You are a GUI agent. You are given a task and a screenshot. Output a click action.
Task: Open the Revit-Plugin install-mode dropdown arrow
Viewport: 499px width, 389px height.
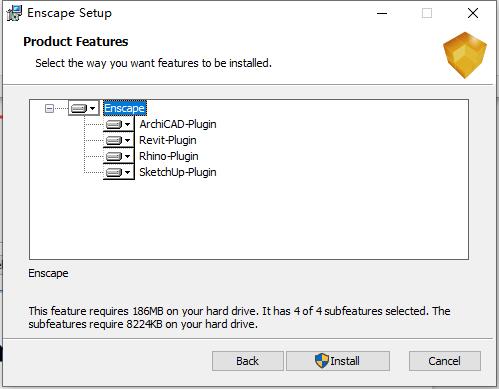127,141
